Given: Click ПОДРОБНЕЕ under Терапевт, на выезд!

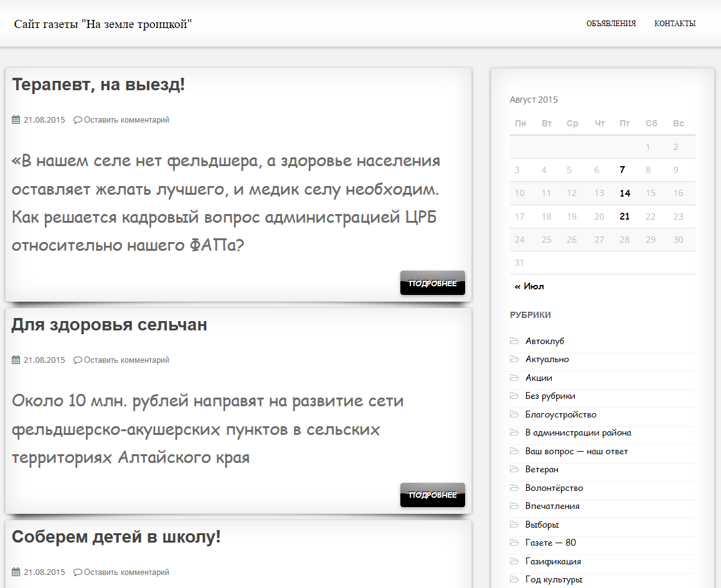Looking at the screenshot, I should pyautogui.click(x=432, y=283).
